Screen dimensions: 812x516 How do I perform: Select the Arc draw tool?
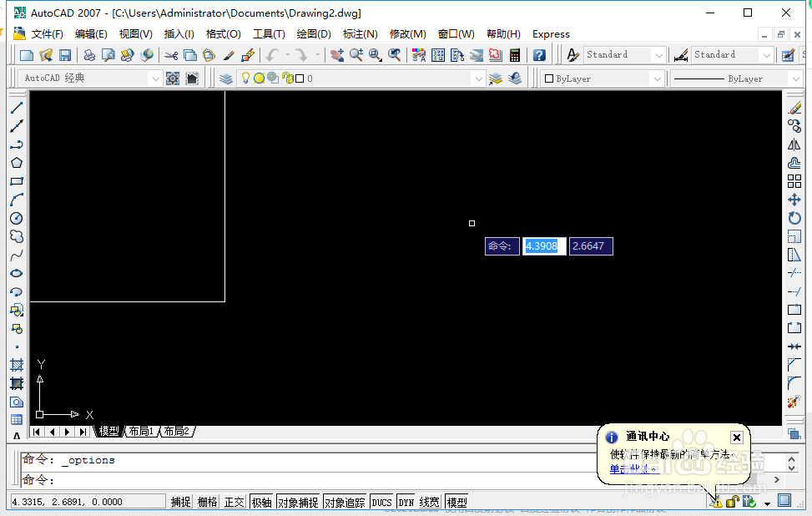click(x=17, y=200)
